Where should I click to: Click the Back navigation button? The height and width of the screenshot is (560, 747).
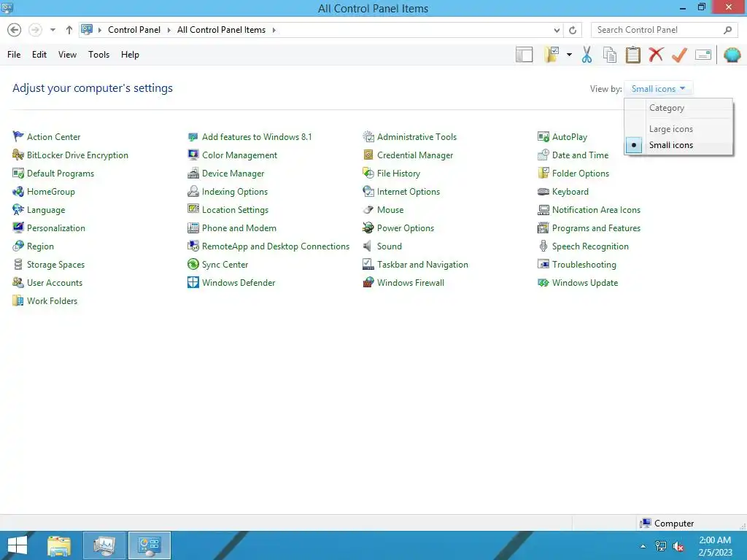pos(15,30)
